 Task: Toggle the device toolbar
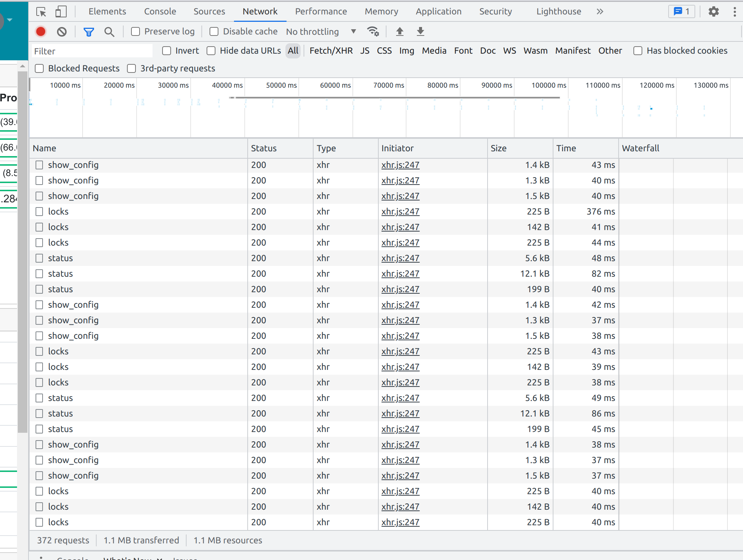click(61, 11)
